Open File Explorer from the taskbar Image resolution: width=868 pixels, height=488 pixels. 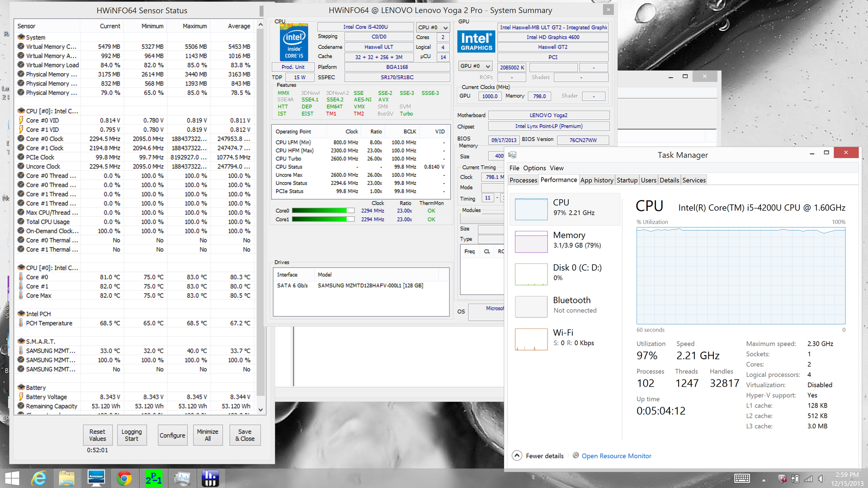67,479
